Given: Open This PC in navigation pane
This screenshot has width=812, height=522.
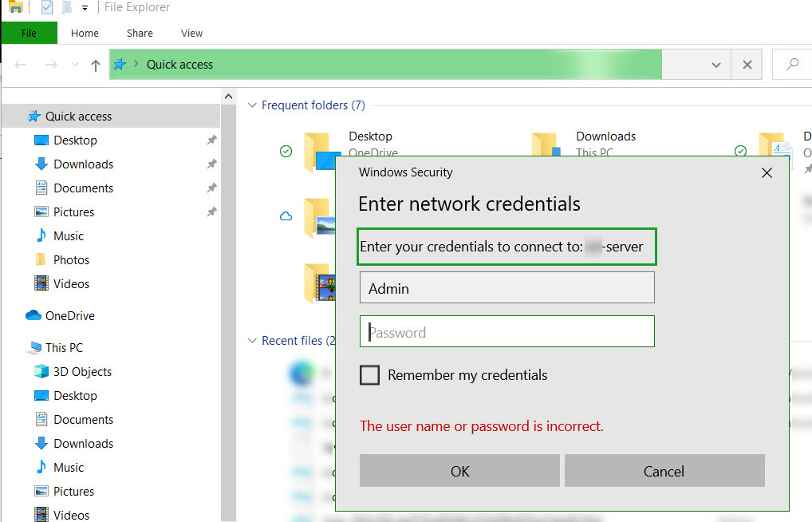Looking at the screenshot, I should click(63, 347).
